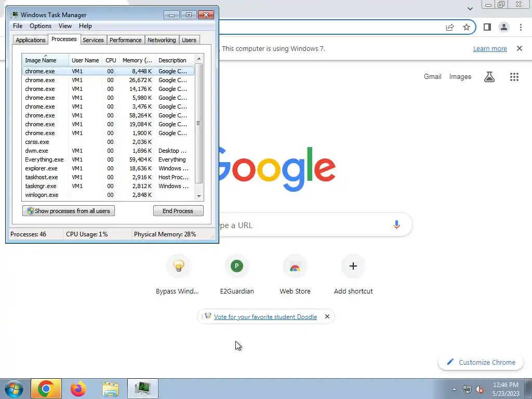Select the Everything.exe process row

109,159
